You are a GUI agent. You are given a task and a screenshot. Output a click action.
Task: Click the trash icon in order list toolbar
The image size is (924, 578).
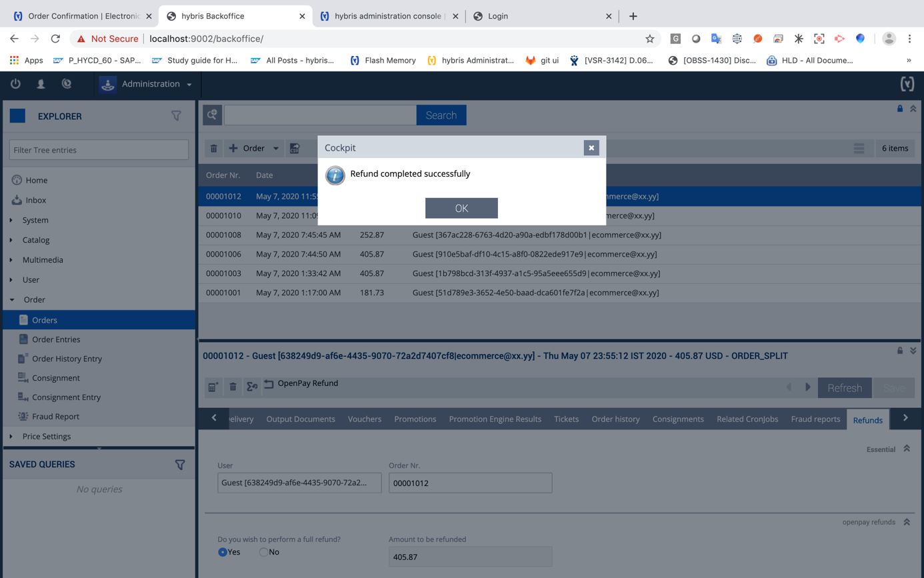point(213,149)
